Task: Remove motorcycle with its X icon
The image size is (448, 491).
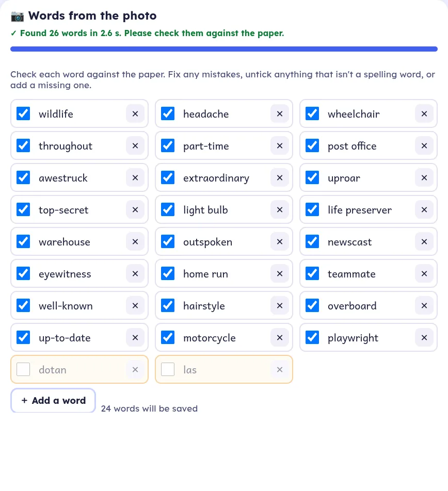Action: (280, 337)
